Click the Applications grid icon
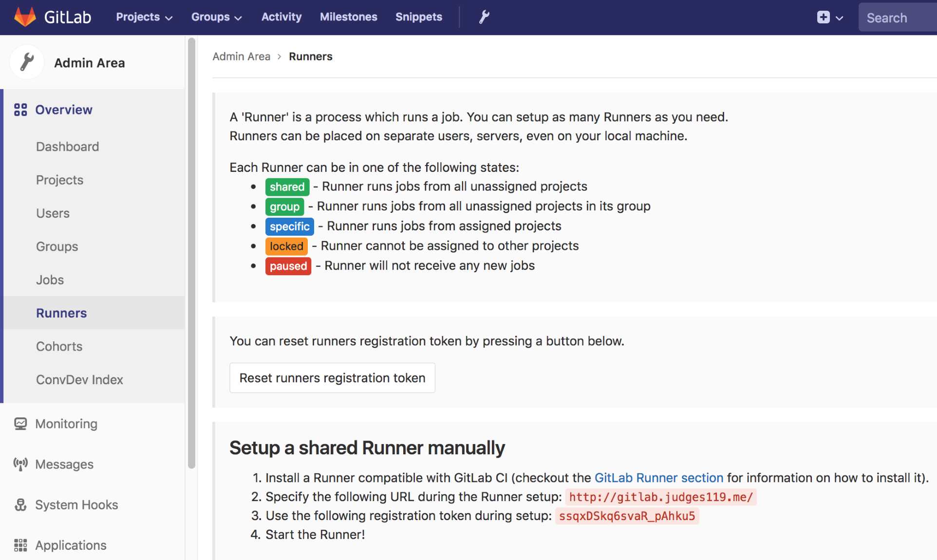 (20, 545)
